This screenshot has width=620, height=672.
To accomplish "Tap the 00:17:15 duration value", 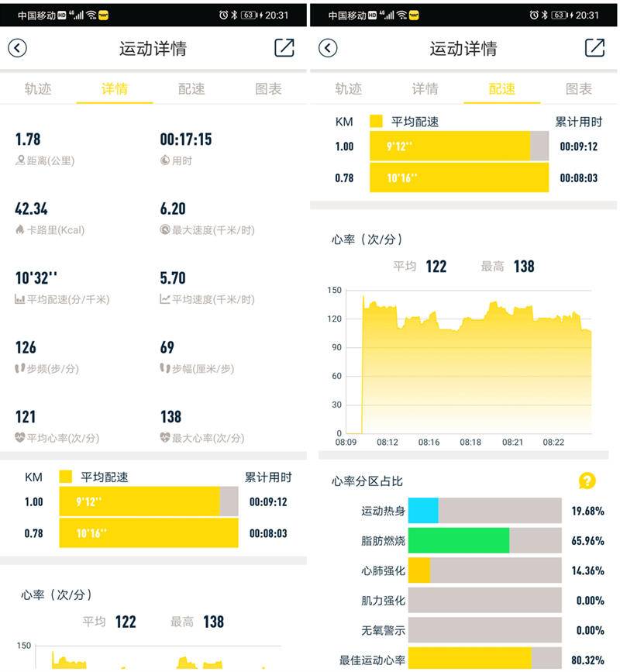I will (x=186, y=140).
